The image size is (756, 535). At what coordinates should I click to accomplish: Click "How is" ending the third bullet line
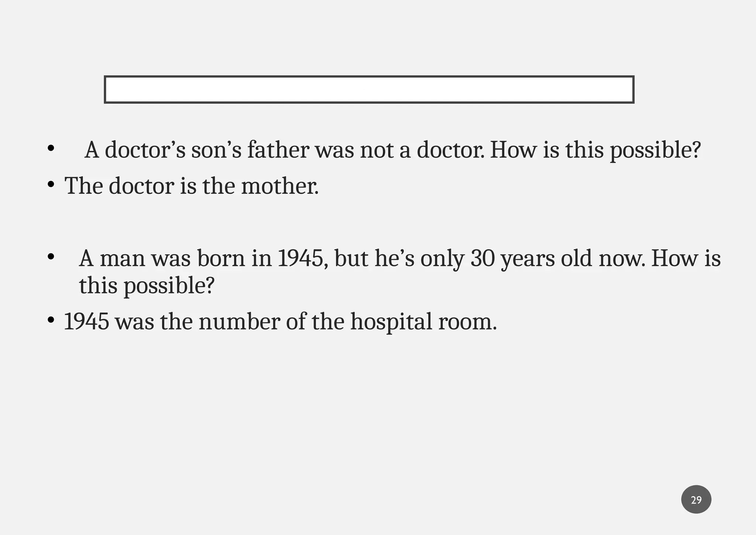coord(686,258)
